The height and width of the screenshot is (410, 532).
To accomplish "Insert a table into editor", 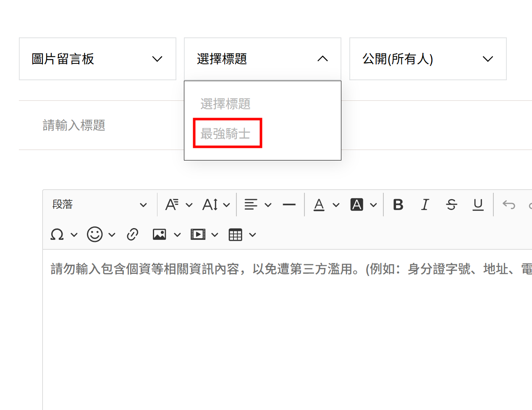I will pyautogui.click(x=236, y=234).
